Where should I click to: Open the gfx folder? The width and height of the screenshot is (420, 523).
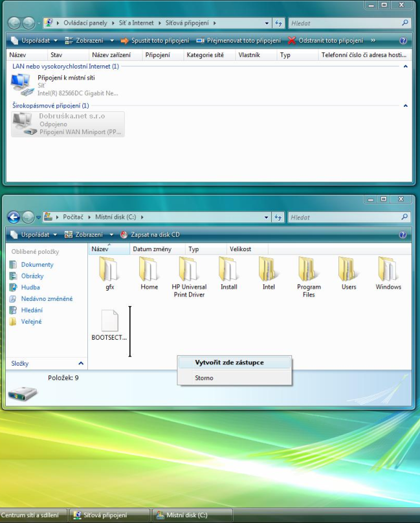pos(109,269)
